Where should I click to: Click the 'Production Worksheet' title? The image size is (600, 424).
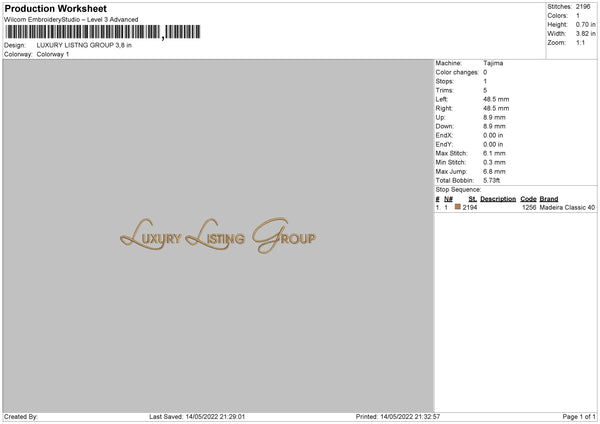56,8
